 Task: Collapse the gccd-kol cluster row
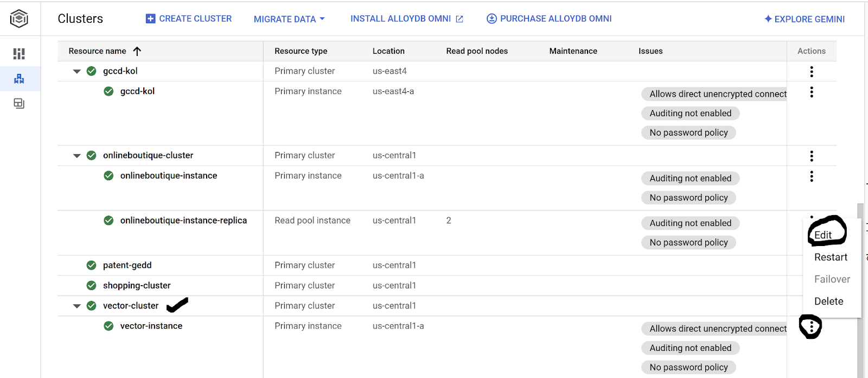pyautogui.click(x=77, y=71)
